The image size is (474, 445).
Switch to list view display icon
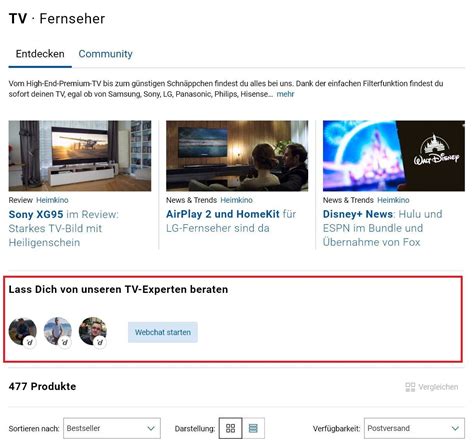(x=253, y=428)
